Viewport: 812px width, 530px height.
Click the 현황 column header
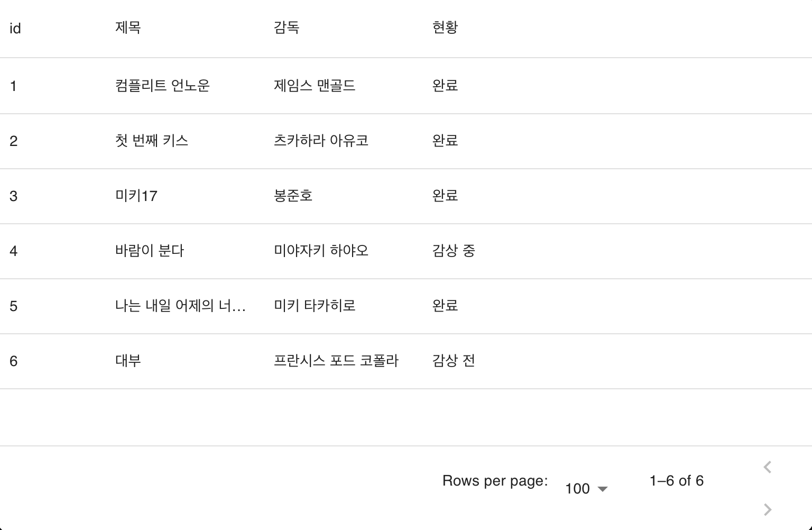[x=444, y=28]
